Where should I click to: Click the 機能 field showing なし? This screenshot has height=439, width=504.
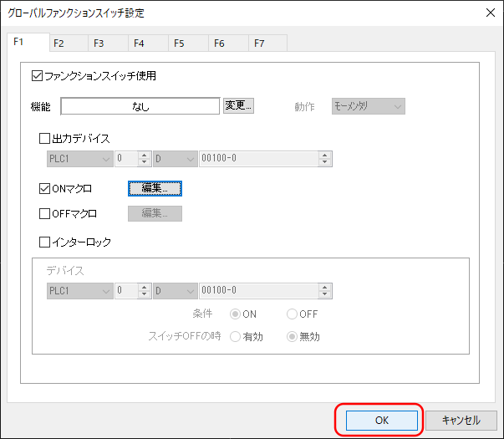click(140, 106)
